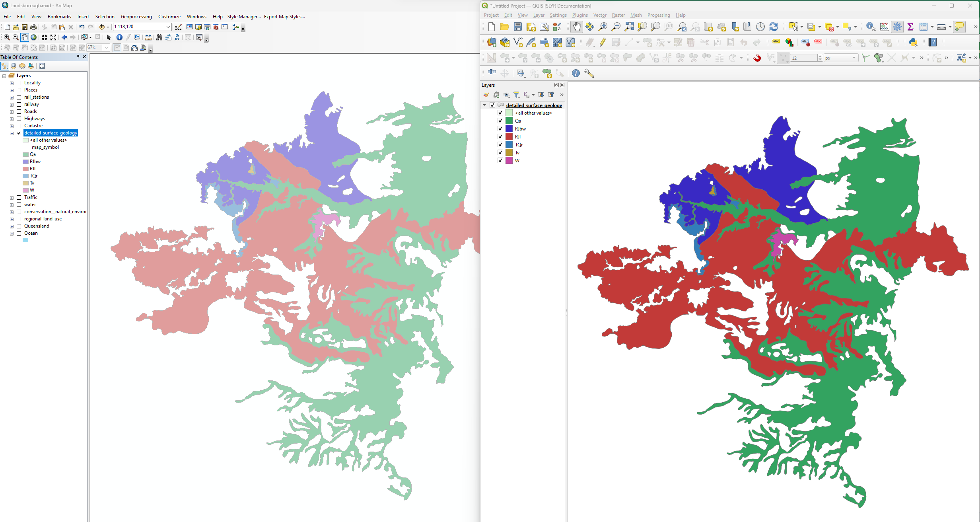Click the ArcMap Full Extent globe icon
This screenshot has height=522, width=980.
[x=34, y=37]
